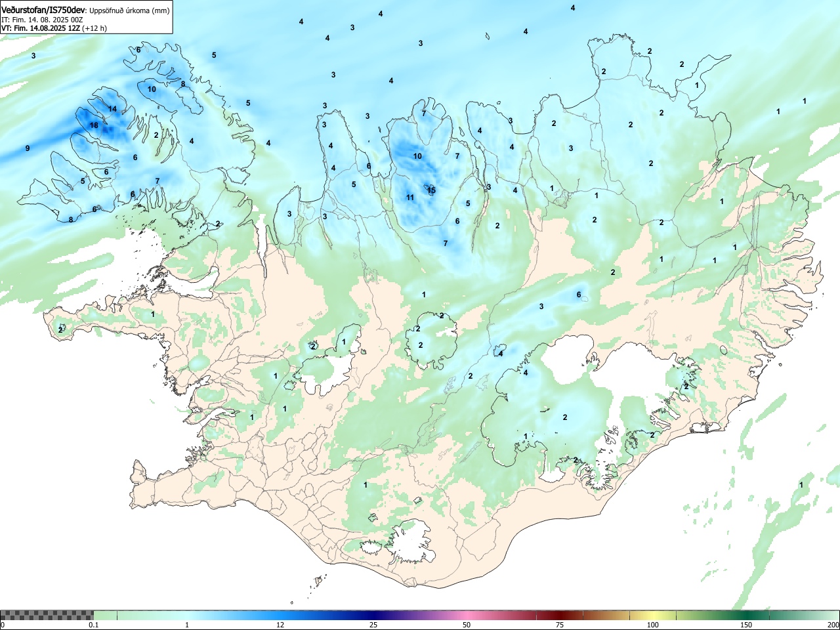
Task: Click the pink color near 50 on the scale
Action: [466, 615]
